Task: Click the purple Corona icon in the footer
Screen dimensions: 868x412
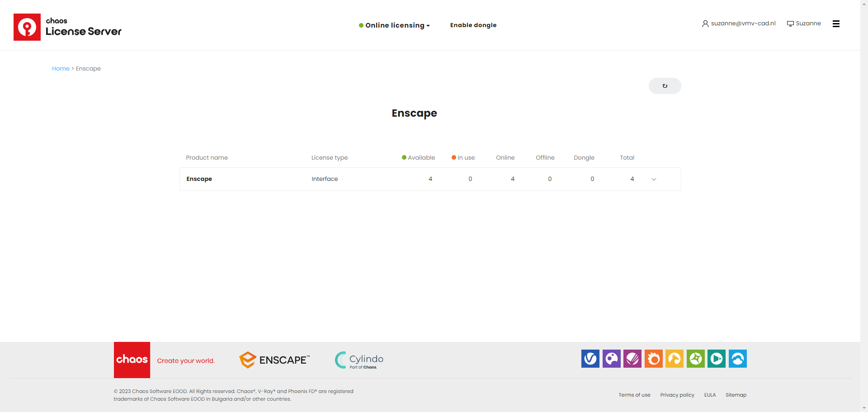Action: pyautogui.click(x=611, y=359)
